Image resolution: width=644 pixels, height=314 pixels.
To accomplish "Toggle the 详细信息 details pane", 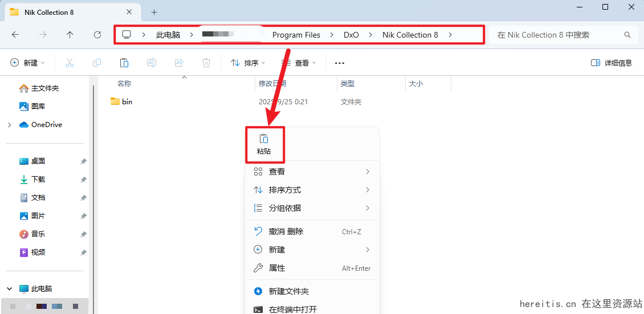I will point(611,63).
